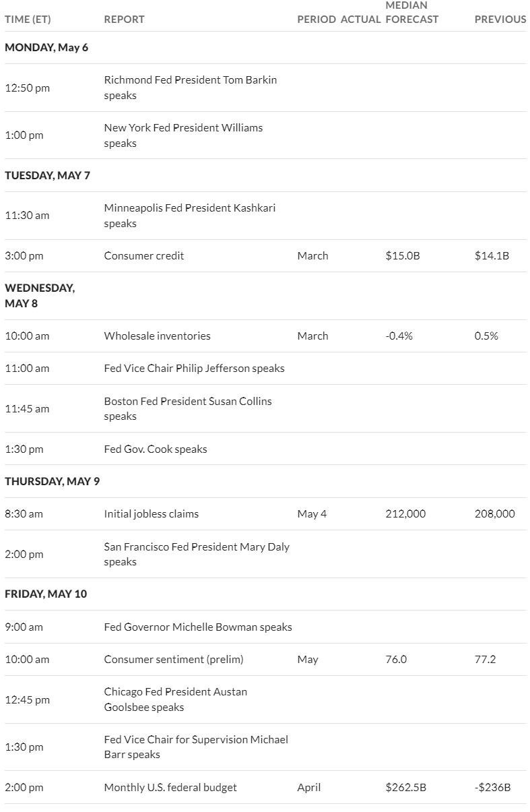Click the MEDIAN FORECAST column header
The height and width of the screenshot is (812, 530).
(x=411, y=12)
